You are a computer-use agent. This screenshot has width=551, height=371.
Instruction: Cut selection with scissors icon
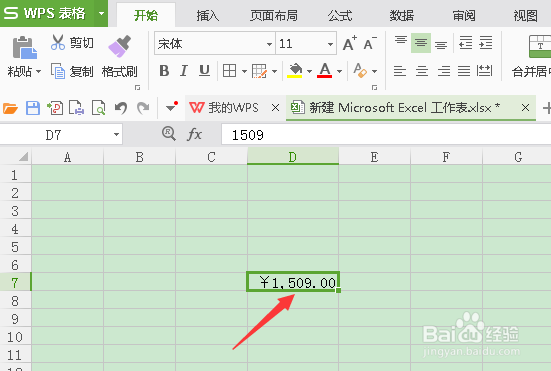58,43
